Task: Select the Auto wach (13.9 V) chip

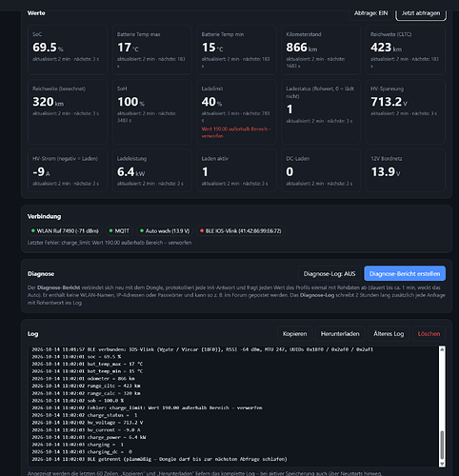Action: [x=165, y=231]
